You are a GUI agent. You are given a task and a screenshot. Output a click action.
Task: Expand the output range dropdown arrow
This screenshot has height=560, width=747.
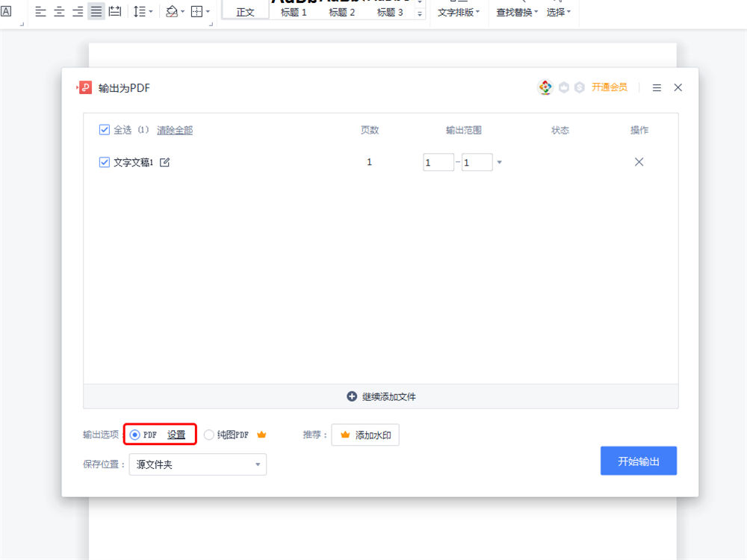tap(500, 162)
